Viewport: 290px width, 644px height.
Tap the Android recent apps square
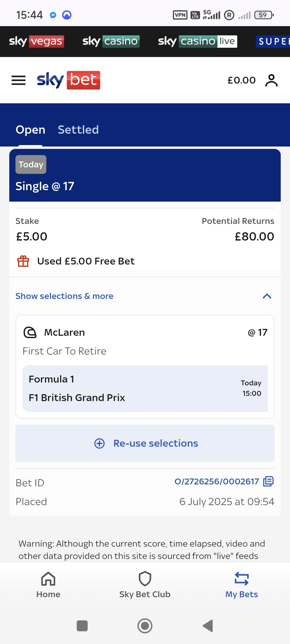point(82,626)
